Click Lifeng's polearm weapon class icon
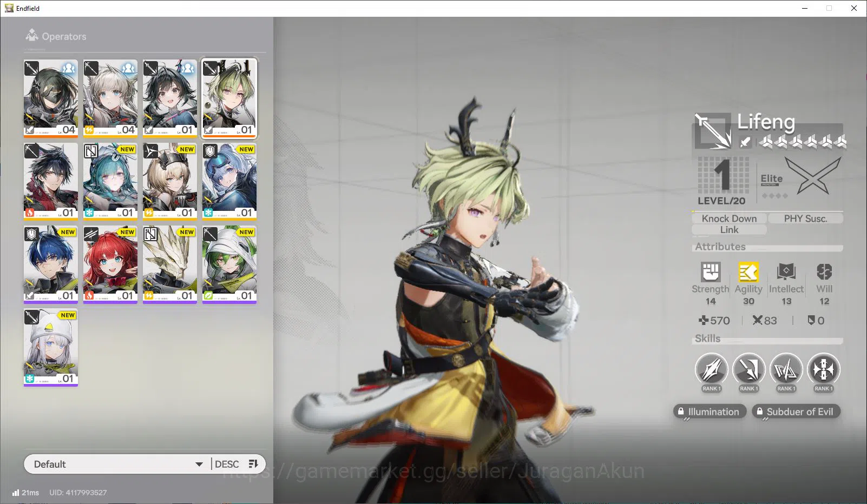The image size is (867, 504). (712, 130)
